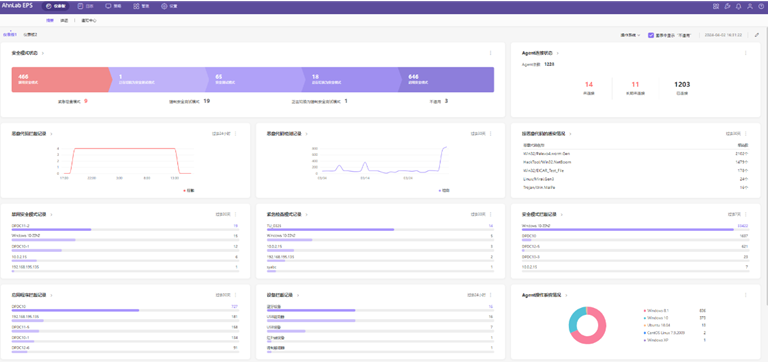Open three-dot menu on security mode status card
The image size is (768, 362).
tap(490, 53)
